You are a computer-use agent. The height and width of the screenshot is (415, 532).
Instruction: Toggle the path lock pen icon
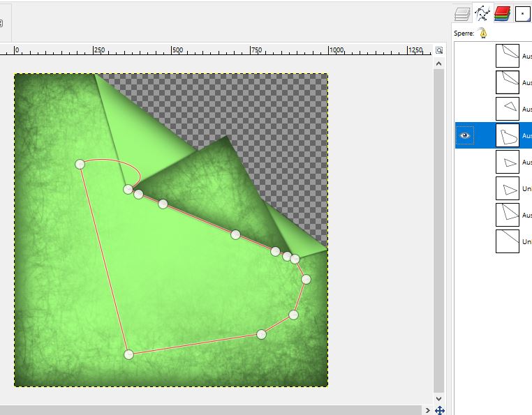(x=483, y=33)
